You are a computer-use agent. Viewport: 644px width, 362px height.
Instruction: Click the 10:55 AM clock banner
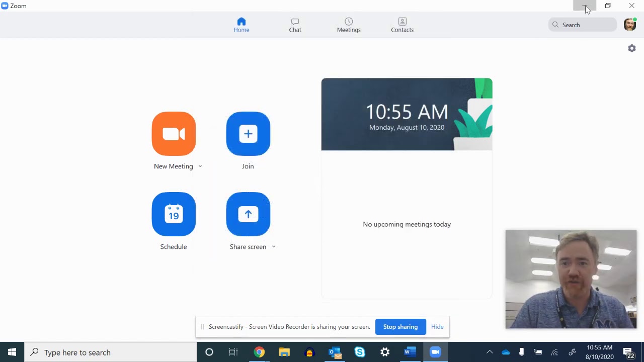pos(407,114)
